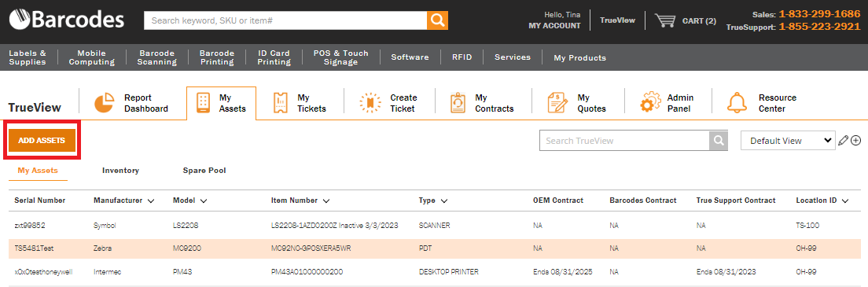
Task: Expand the Model column filter
Action: [x=203, y=201]
